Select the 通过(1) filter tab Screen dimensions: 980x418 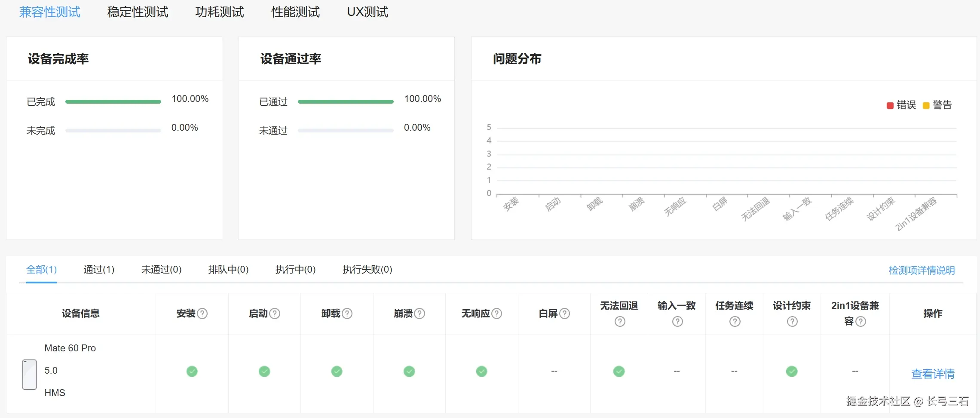pos(98,269)
